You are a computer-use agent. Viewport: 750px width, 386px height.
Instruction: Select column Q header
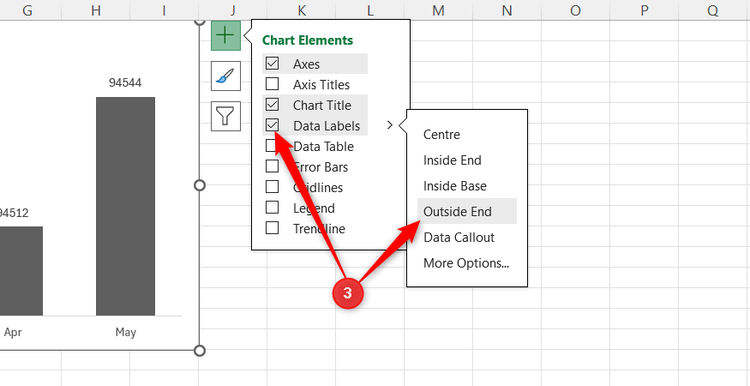[713, 10]
